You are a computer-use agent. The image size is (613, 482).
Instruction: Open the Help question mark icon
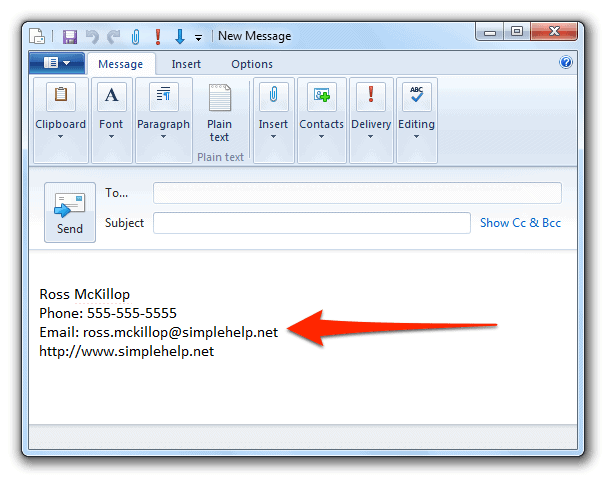(x=566, y=63)
